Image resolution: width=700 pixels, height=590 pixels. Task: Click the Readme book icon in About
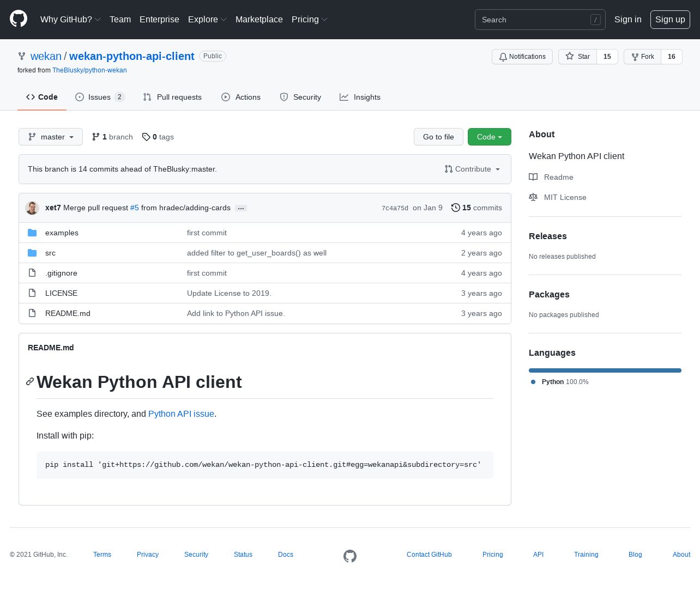pyautogui.click(x=533, y=177)
